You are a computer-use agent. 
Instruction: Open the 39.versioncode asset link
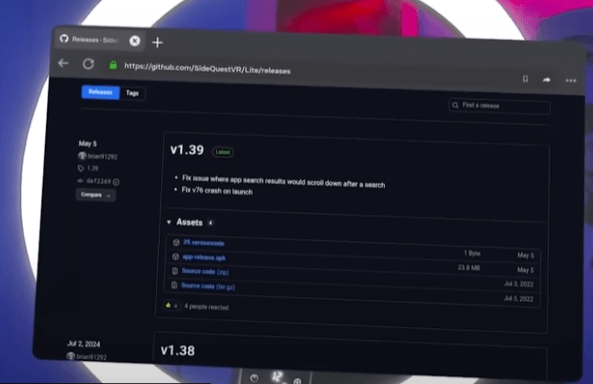click(204, 243)
